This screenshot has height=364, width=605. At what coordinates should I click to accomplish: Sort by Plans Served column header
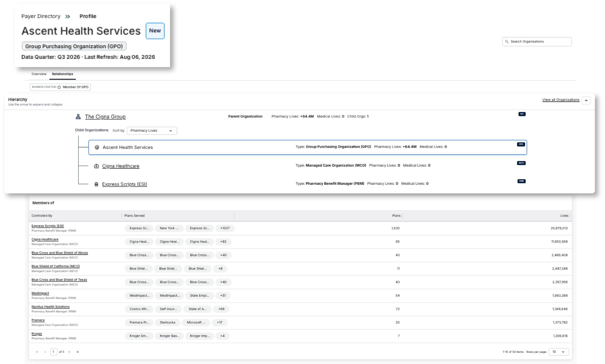(134, 216)
